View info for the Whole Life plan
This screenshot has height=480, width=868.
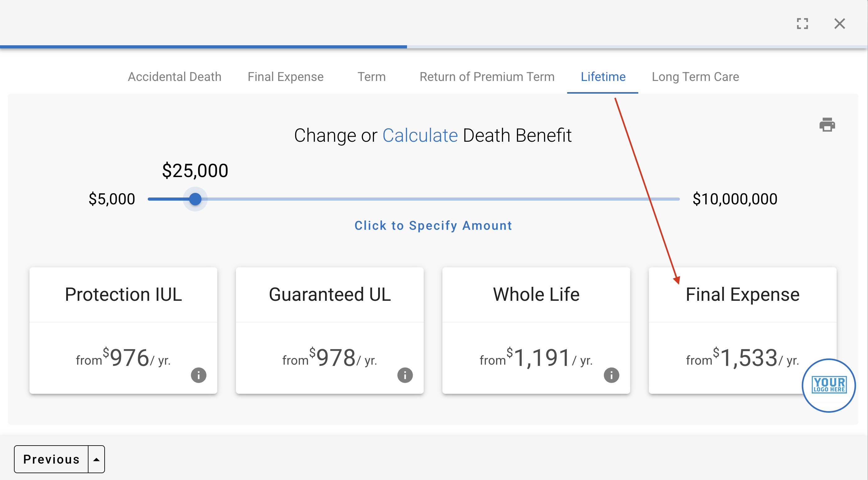(612, 375)
